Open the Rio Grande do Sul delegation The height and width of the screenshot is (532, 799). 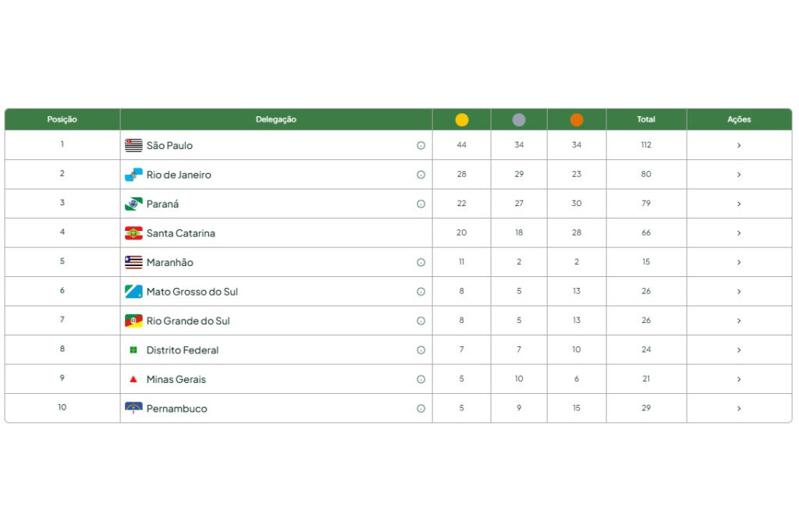tap(187, 321)
